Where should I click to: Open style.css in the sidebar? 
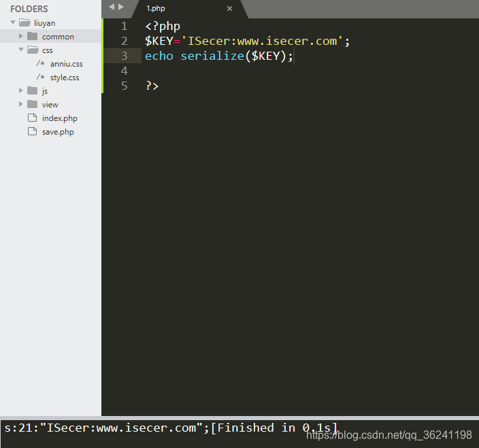tap(65, 77)
